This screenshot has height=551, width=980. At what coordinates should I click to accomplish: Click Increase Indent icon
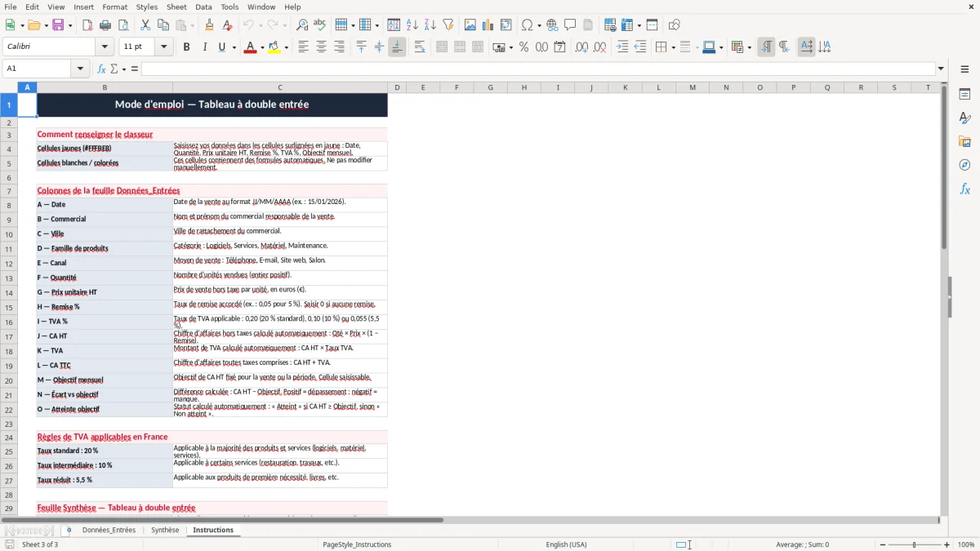point(622,47)
